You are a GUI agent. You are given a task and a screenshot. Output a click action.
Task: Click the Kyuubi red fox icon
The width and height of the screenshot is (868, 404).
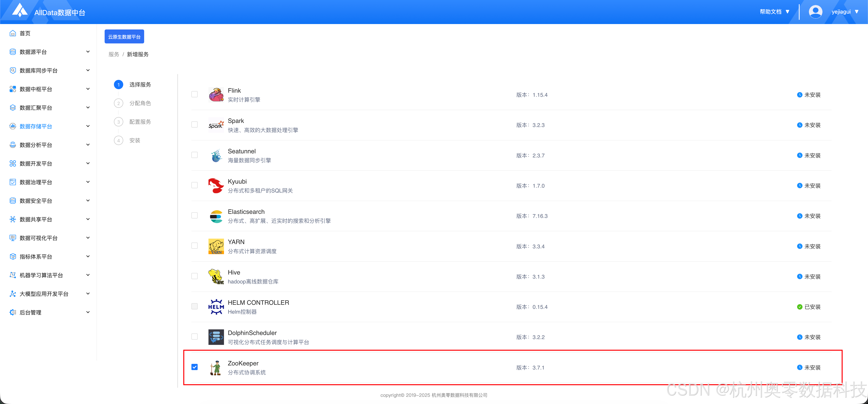coord(216,186)
